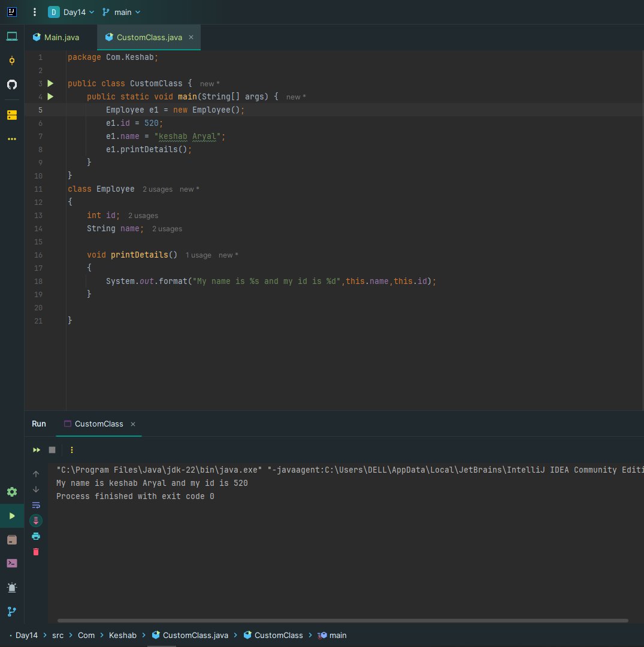Click the java.exe command line in the console

point(350,470)
